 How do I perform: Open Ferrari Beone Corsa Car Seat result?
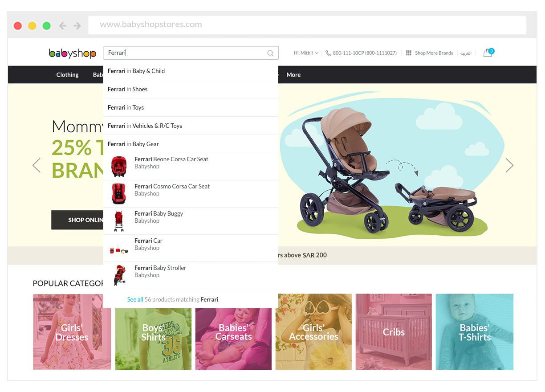[x=191, y=167]
